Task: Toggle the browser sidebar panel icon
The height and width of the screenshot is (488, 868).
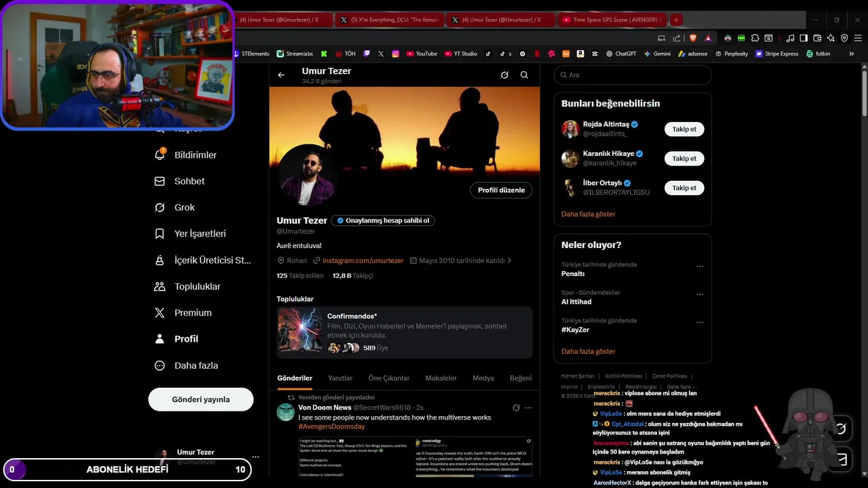Action: [804, 38]
